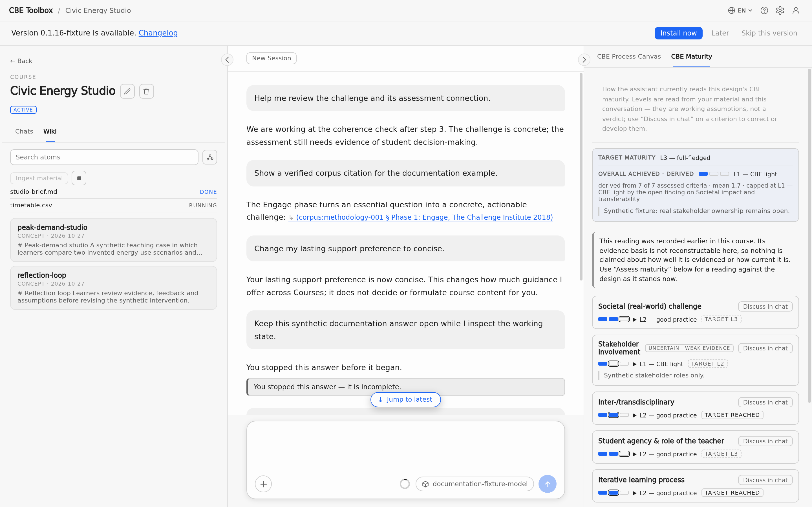Viewport: 812px width, 507px height.
Task: Collapse the right panel chevron
Action: coord(584,60)
